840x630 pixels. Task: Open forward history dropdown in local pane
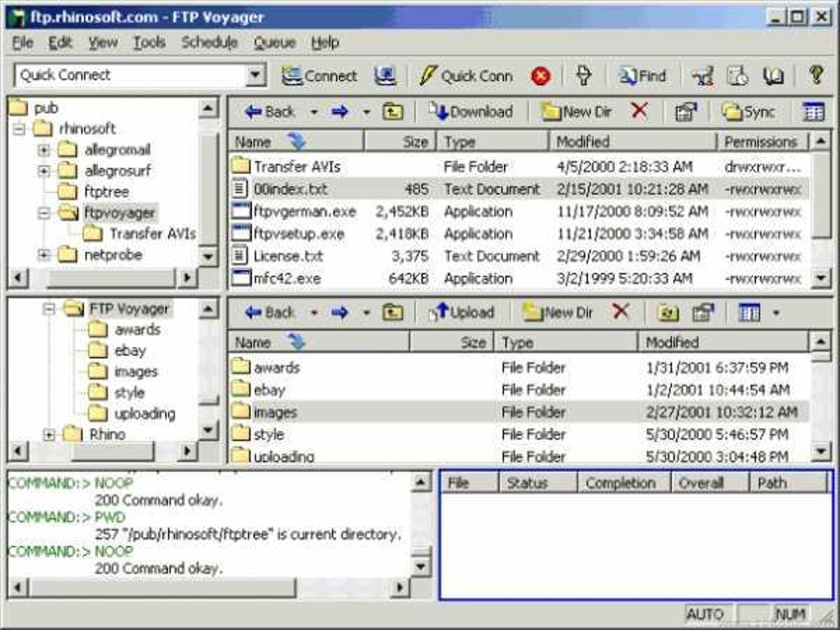click(366, 313)
